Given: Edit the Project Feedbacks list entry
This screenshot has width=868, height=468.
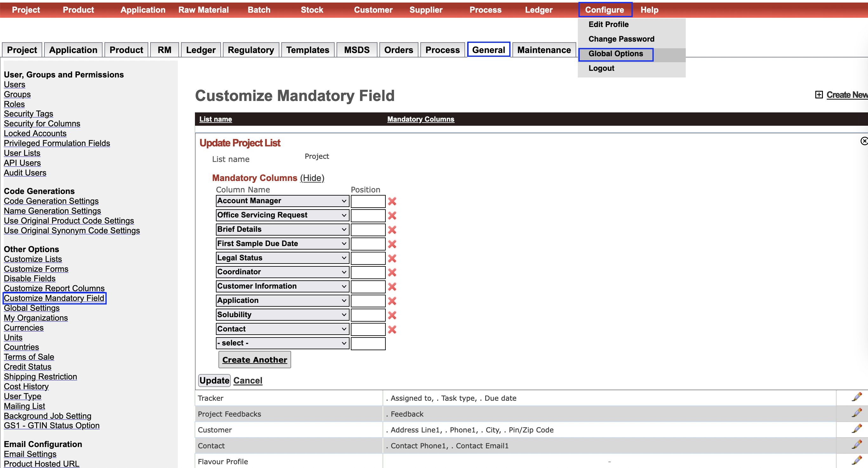Looking at the screenshot, I should (x=857, y=413).
